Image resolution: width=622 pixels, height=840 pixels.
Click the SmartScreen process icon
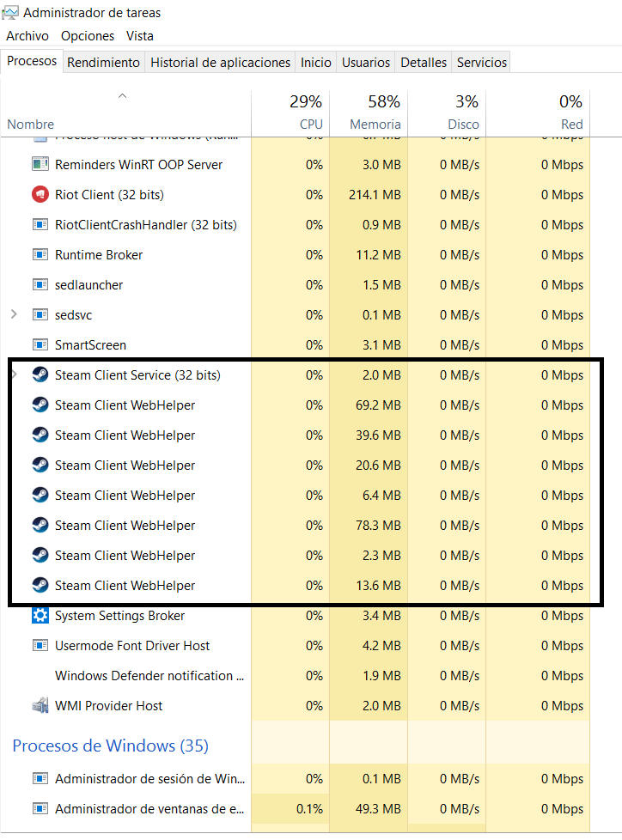pyautogui.click(x=40, y=344)
